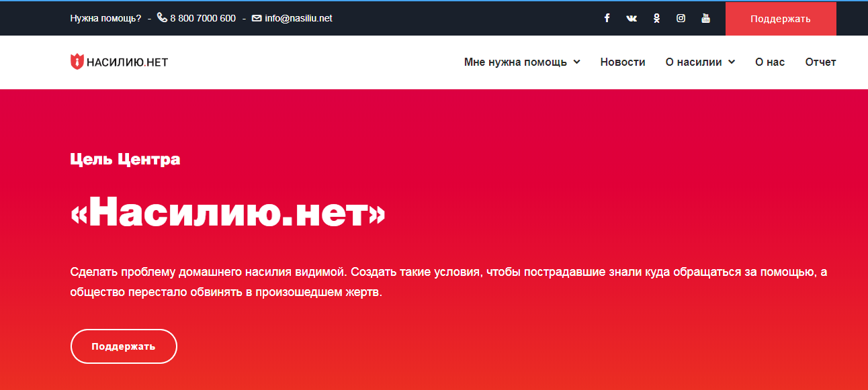Click the email envelope icon

[257, 18]
